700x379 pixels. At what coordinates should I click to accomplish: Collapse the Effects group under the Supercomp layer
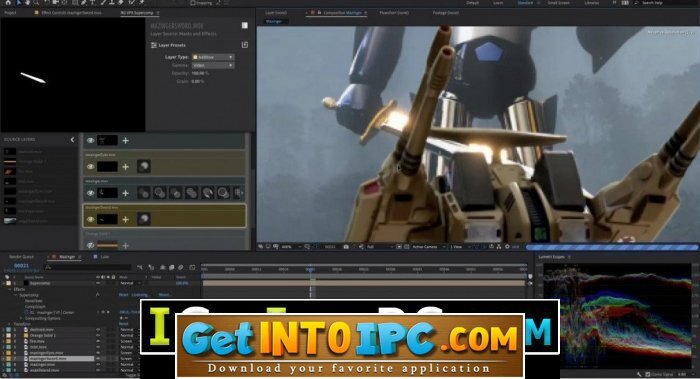click(11, 289)
